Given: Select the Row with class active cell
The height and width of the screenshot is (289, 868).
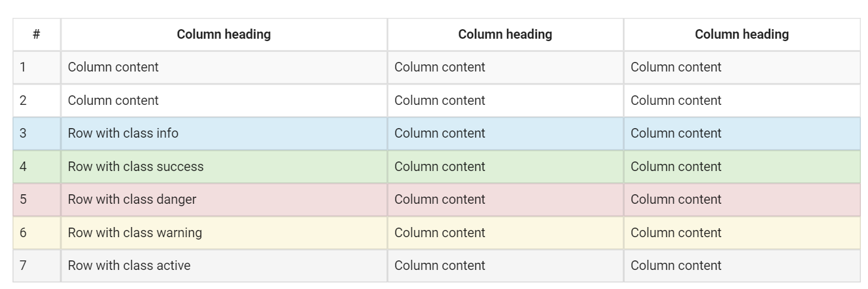Looking at the screenshot, I should (x=224, y=266).
